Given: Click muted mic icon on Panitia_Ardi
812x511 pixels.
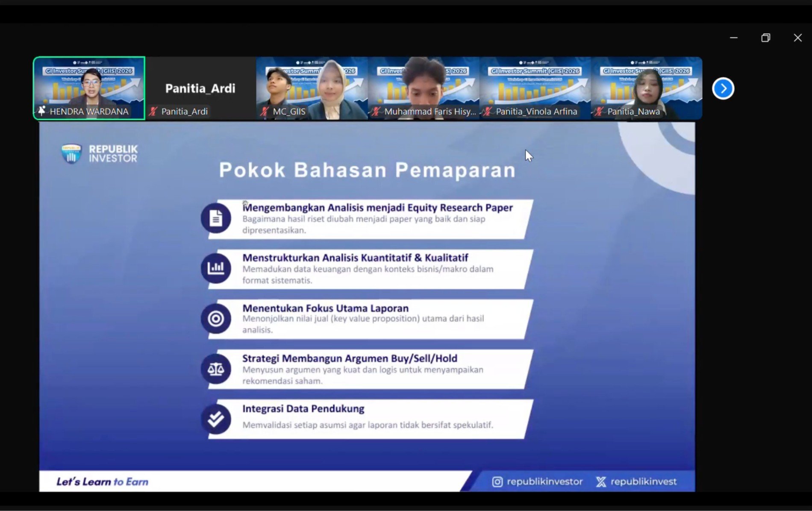Looking at the screenshot, I should click(x=153, y=112).
